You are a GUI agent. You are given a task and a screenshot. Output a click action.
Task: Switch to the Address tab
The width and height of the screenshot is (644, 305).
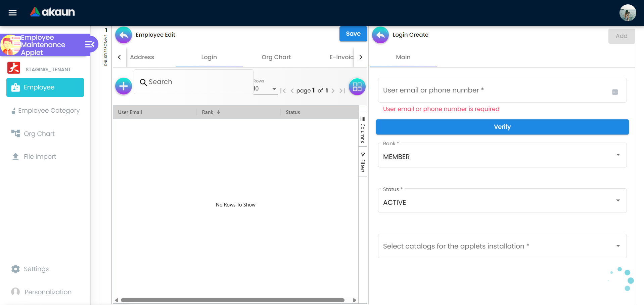142,57
